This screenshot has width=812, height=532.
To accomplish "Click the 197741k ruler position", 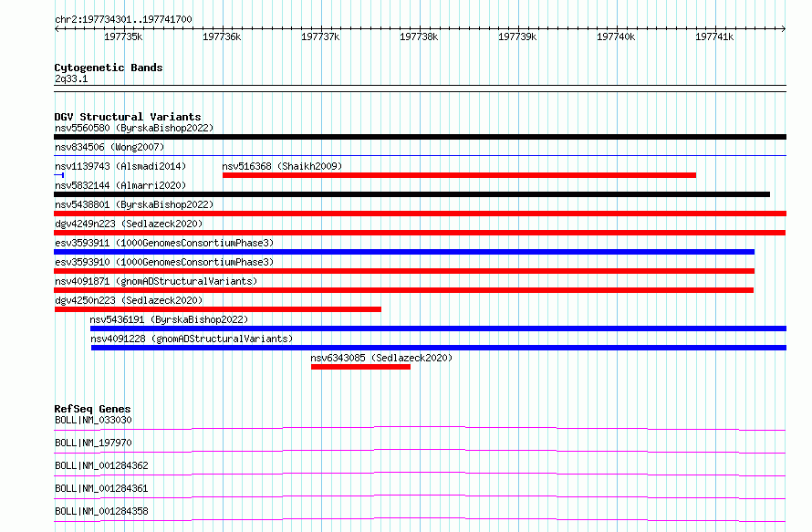I will click(x=714, y=37).
